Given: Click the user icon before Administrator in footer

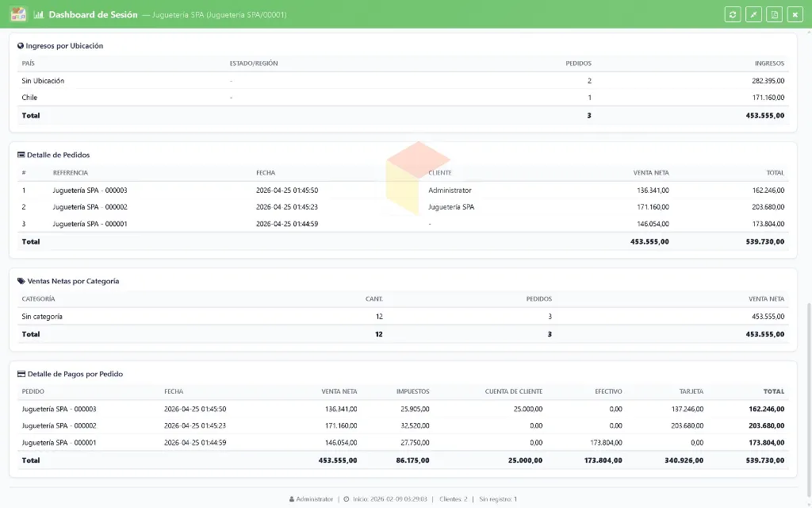Looking at the screenshot, I should (292, 499).
